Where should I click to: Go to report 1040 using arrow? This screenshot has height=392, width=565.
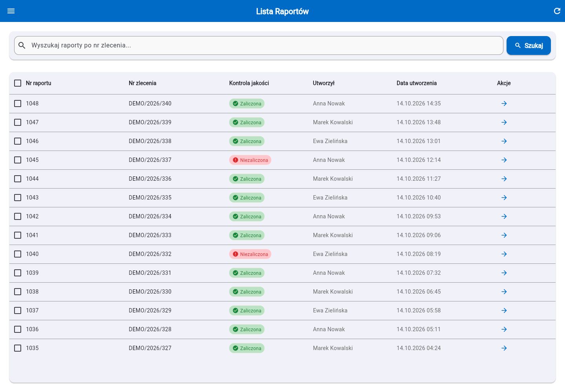coord(504,254)
